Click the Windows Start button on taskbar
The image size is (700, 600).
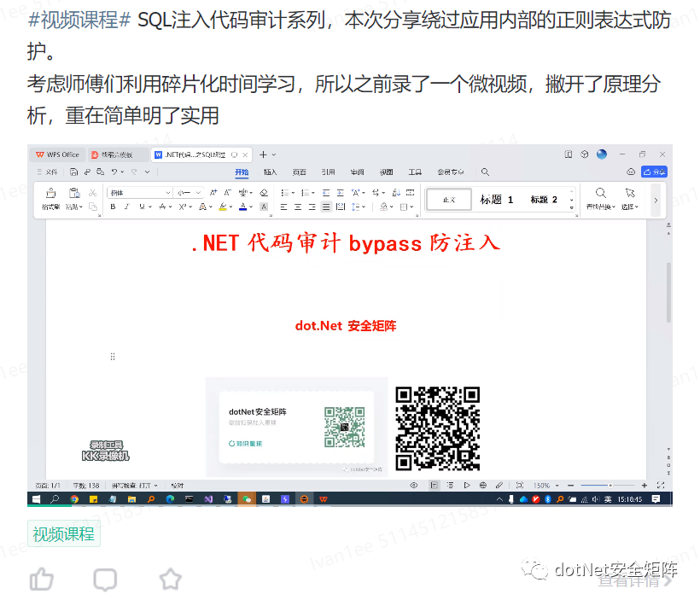click(36, 499)
